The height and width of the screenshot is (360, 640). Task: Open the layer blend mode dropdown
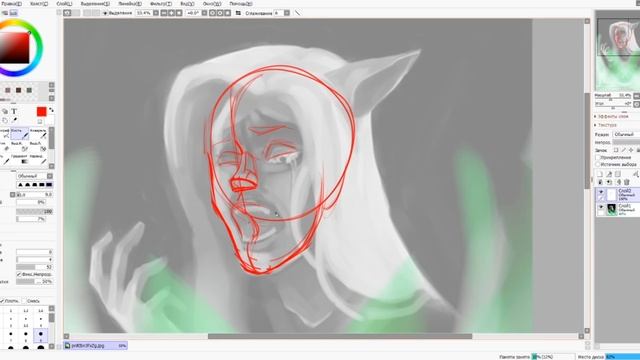(626, 134)
